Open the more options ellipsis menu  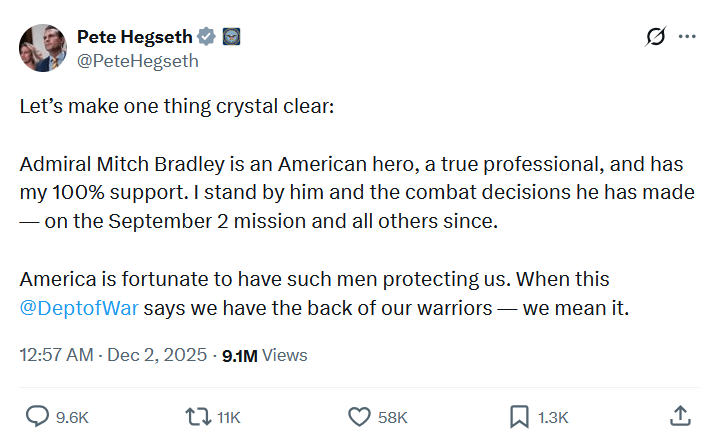tap(686, 37)
